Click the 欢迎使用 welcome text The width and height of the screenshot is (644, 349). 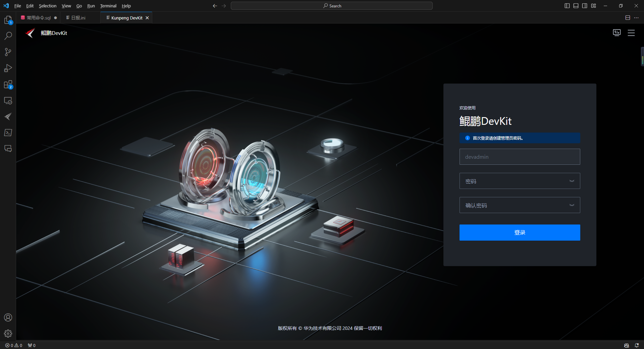(468, 108)
